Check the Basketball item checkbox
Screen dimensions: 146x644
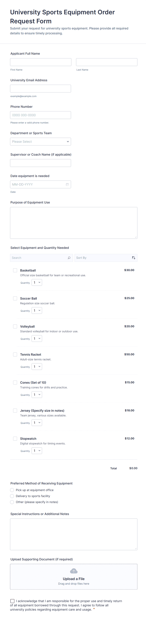coord(15,270)
